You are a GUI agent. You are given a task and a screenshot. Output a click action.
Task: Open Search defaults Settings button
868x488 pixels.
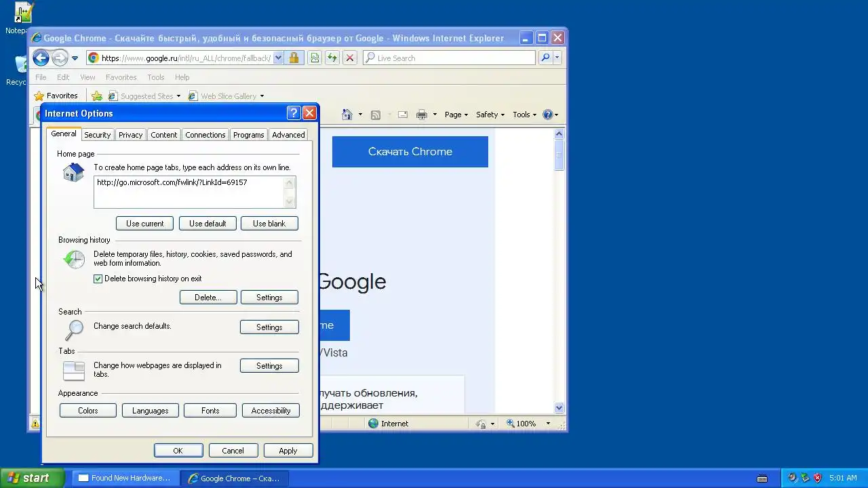pyautogui.click(x=269, y=327)
